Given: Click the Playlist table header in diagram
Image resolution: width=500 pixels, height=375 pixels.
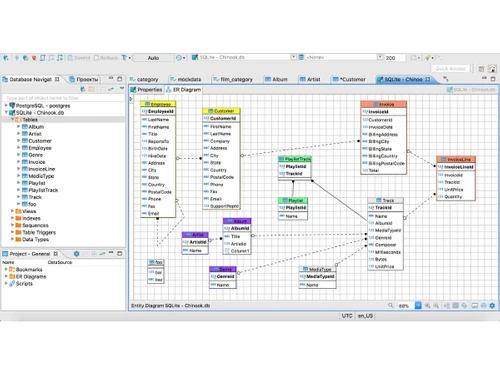Looking at the screenshot, I should point(293,200).
